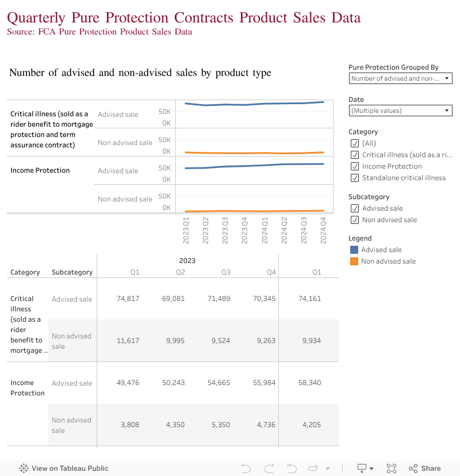Highlight the blue Advised sale legend swatch

(x=354, y=250)
